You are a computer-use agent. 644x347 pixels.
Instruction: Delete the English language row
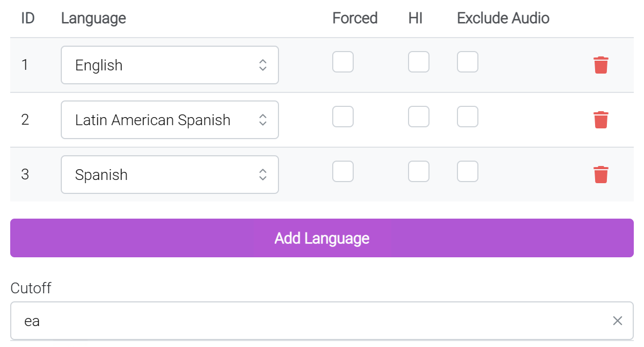(x=600, y=65)
